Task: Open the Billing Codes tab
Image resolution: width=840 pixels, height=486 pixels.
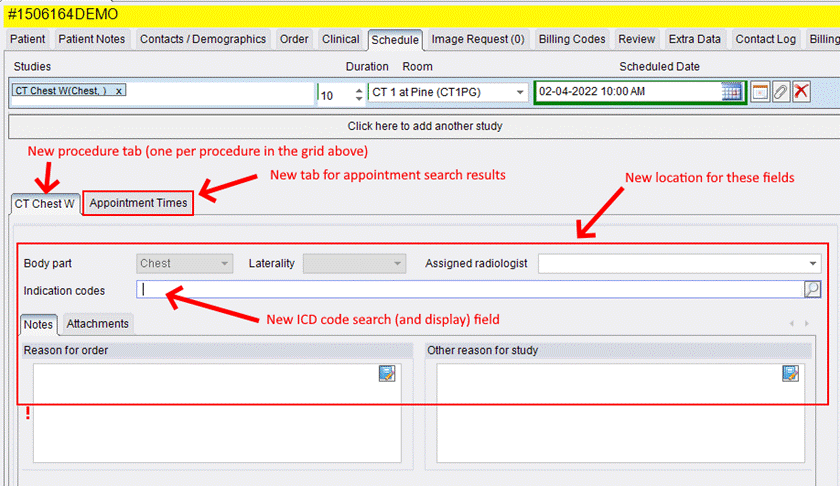Action: point(572,39)
